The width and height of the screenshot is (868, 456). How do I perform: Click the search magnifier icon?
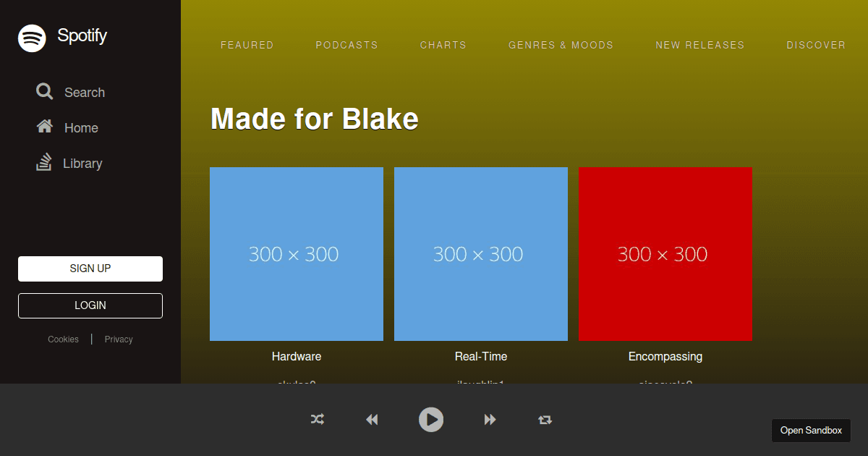(x=45, y=91)
